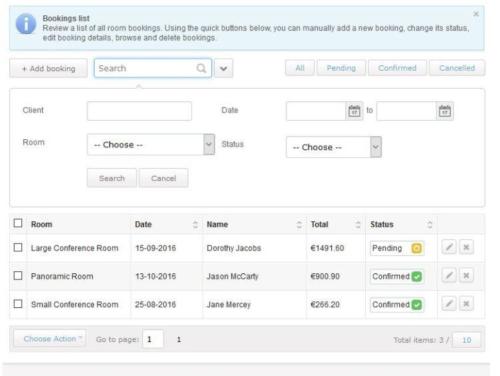
Task: Sort bookings by Name column arrows
Action: 299,225
